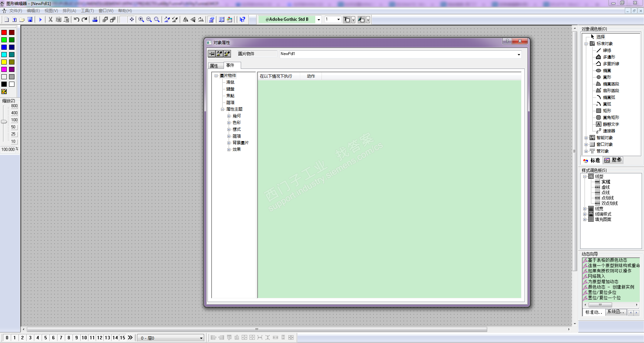Open the 排列(A) menu
This screenshot has height=343, width=644.
point(69,11)
